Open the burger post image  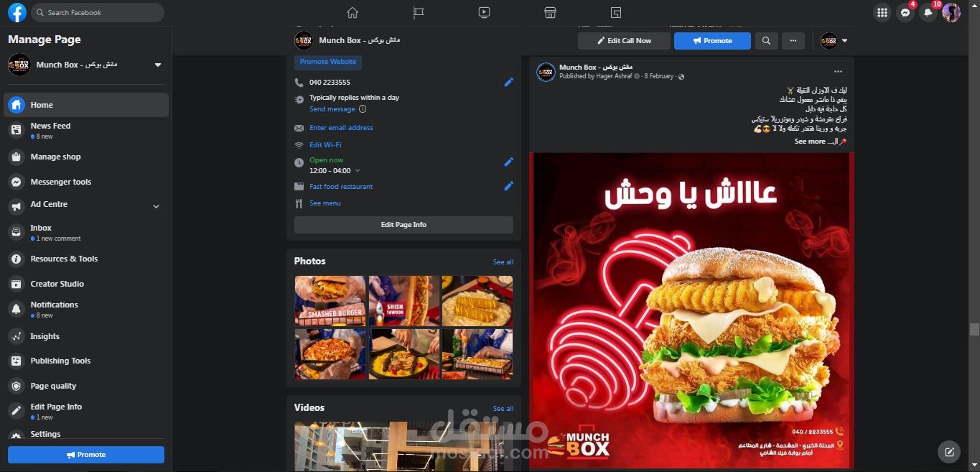[691, 310]
